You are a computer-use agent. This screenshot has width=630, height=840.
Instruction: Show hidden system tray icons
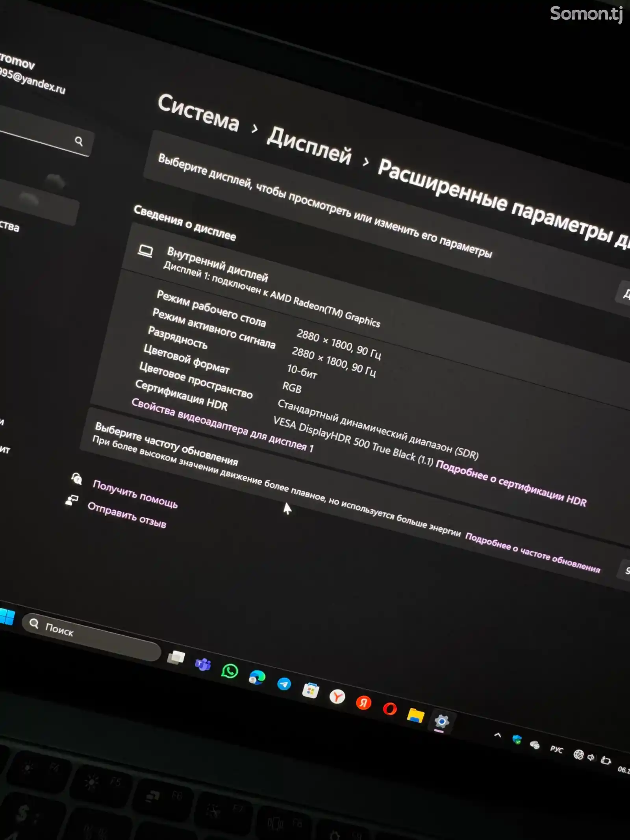click(498, 735)
